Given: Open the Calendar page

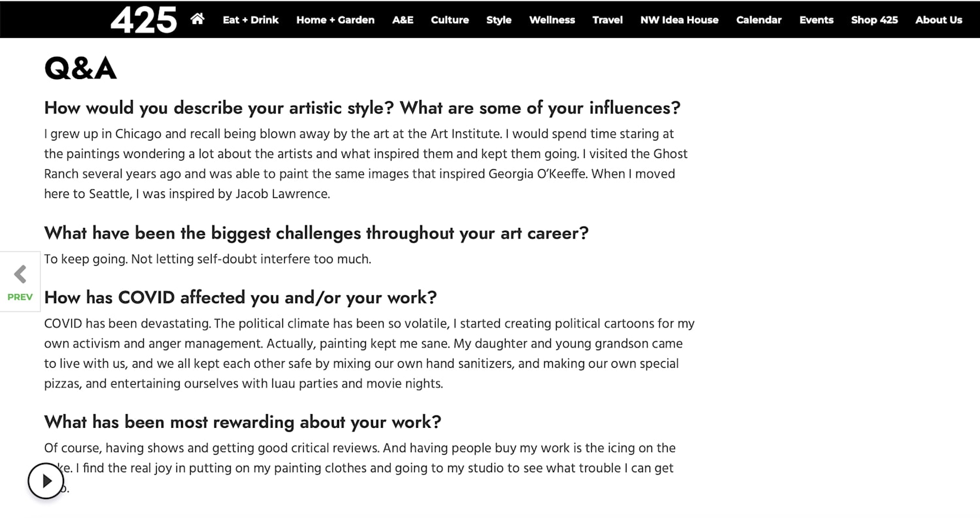Looking at the screenshot, I should (759, 20).
